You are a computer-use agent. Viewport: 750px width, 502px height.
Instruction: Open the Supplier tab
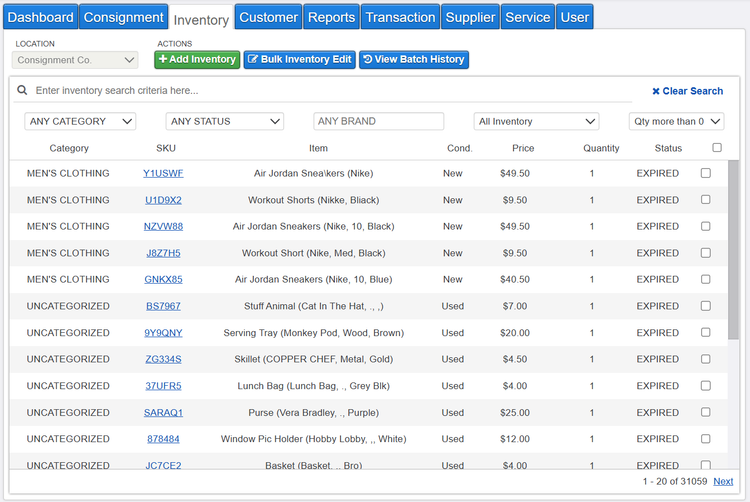pyautogui.click(x=470, y=17)
